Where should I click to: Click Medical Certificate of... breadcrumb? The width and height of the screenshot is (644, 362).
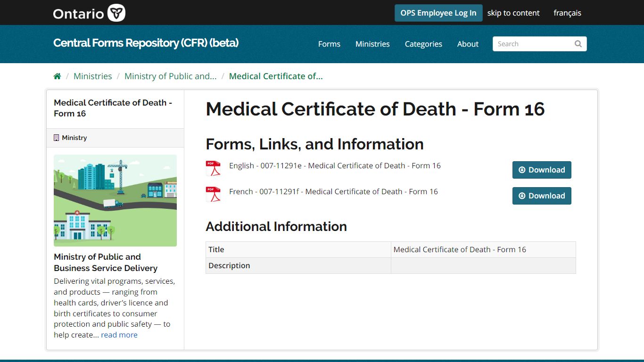[276, 76]
